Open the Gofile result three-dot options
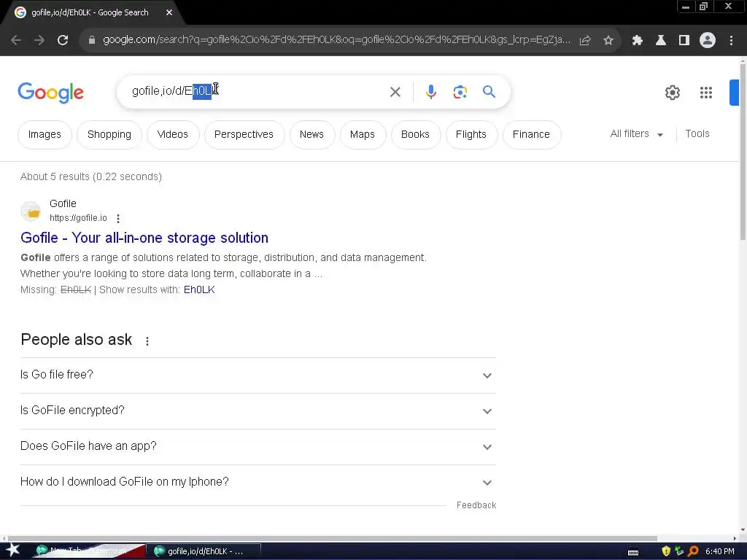Viewport: 747px width, 560px height. [x=118, y=219]
